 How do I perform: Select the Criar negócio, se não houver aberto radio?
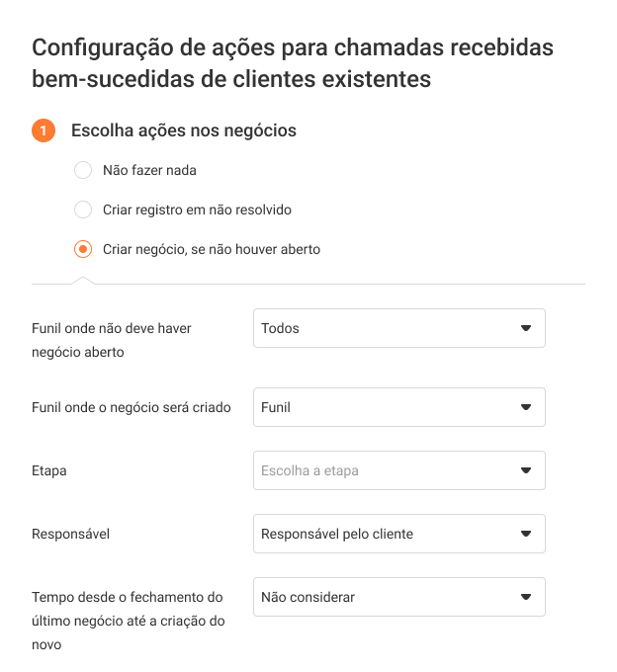pyautogui.click(x=84, y=249)
